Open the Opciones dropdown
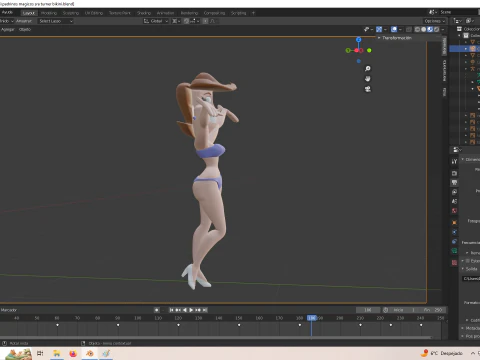480x360 pixels. click(x=435, y=21)
